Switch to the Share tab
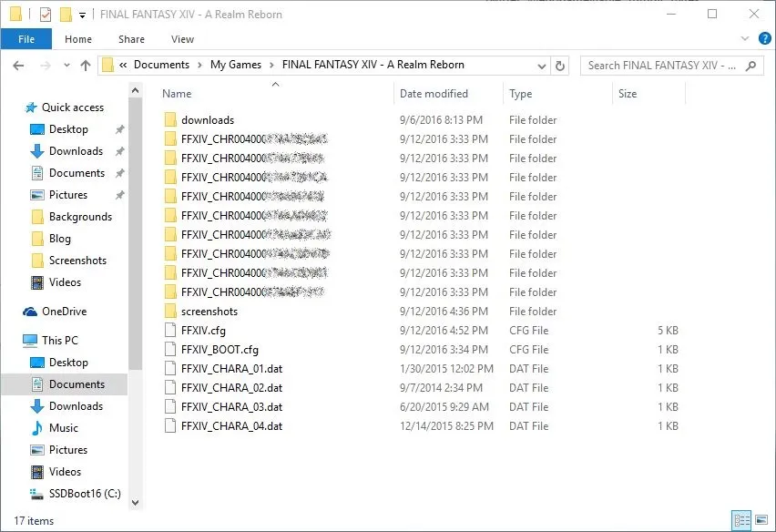The height and width of the screenshot is (532, 776). click(x=132, y=39)
